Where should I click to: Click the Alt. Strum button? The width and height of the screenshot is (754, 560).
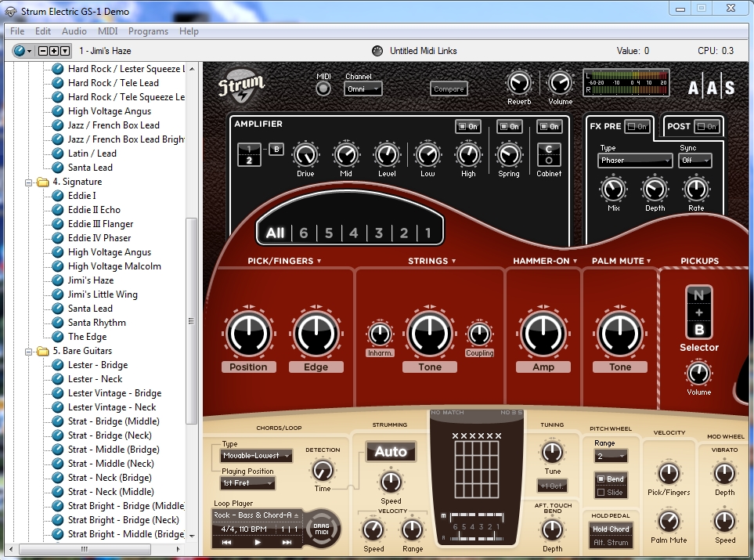coord(611,542)
